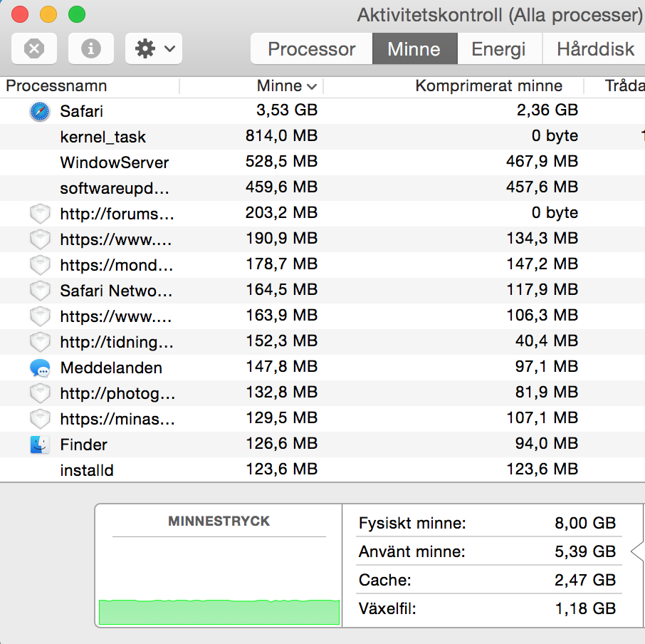This screenshot has width=645, height=644.
Task: Click the Safari process name
Action: pyautogui.click(x=81, y=111)
